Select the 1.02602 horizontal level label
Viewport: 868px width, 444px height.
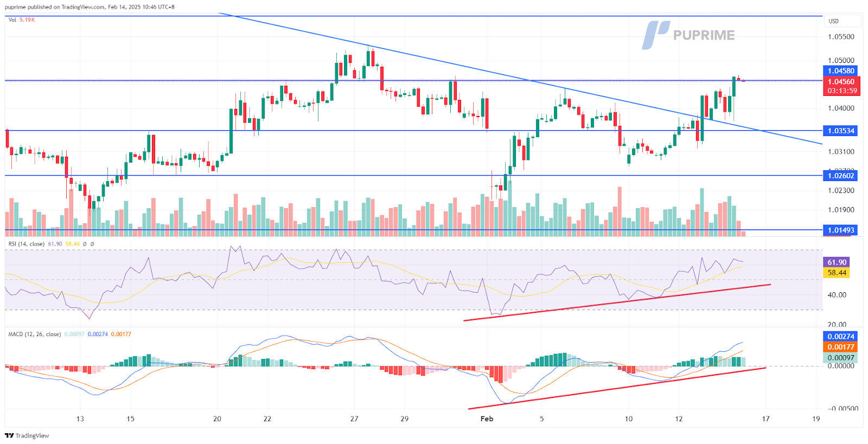[x=841, y=176]
